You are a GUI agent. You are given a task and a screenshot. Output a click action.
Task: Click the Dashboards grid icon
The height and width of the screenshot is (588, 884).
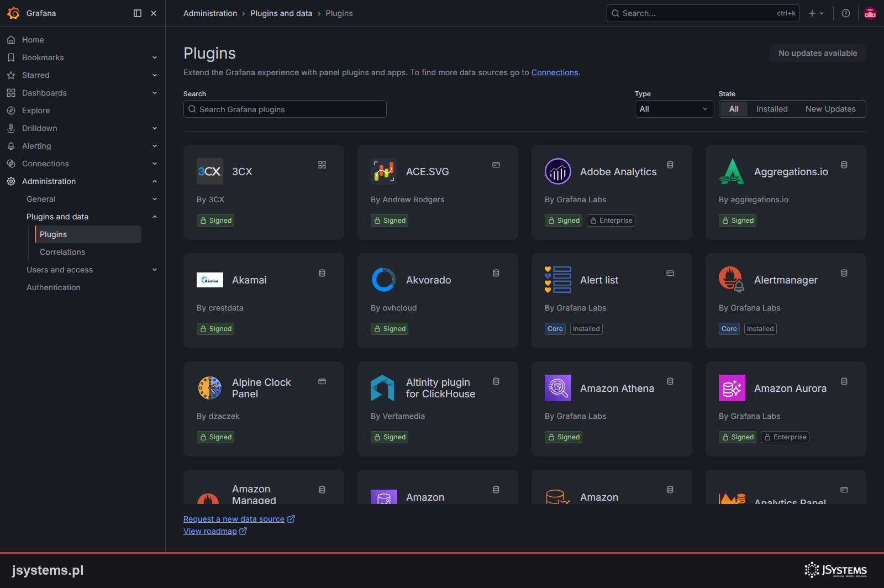[11, 93]
